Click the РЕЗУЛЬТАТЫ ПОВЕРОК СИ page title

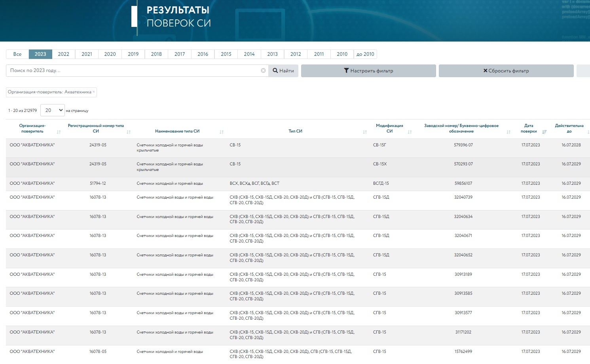pyautogui.click(x=178, y=17)
